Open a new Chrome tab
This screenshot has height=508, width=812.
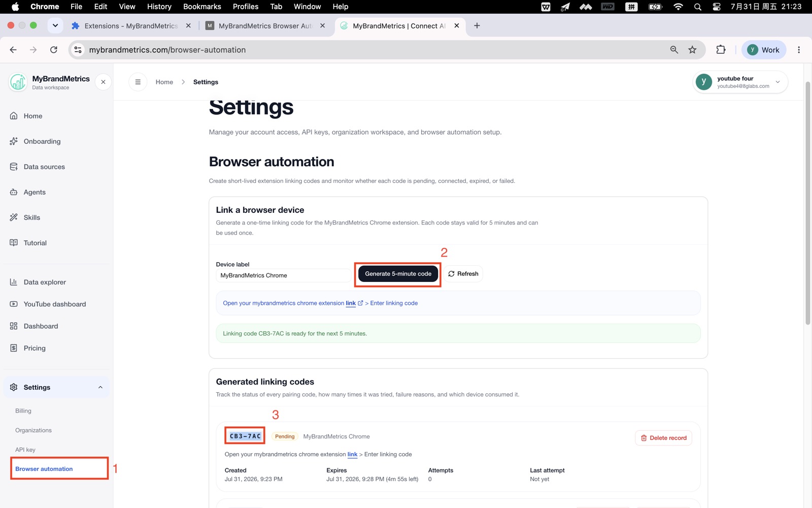coord(477,26)
